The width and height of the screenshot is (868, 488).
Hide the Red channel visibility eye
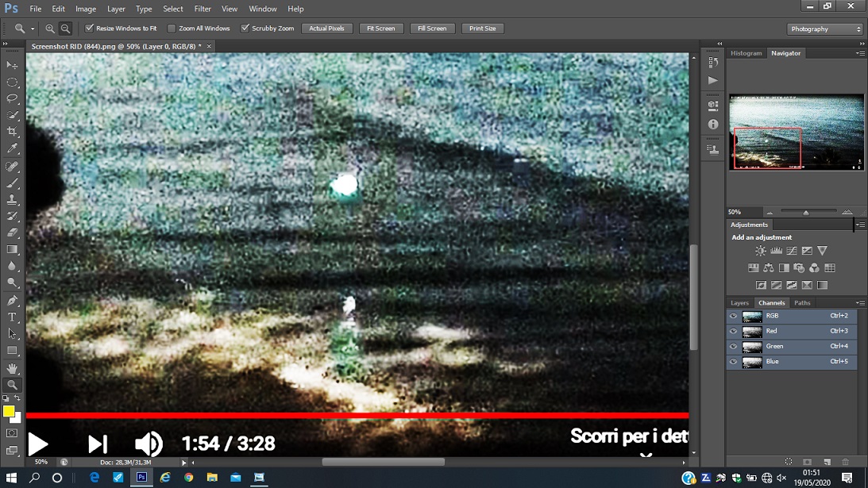point(734,331)
